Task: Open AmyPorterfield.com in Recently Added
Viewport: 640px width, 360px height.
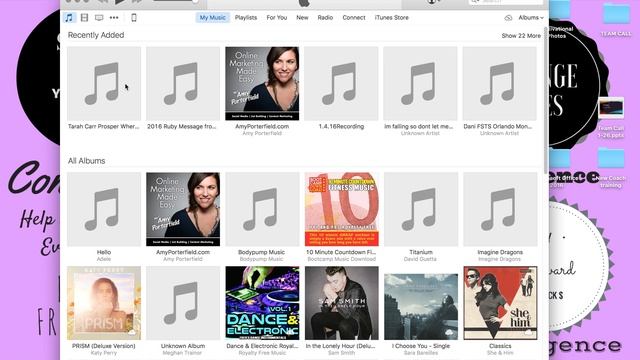Action: pyautogui.click(x=262, y=84)
